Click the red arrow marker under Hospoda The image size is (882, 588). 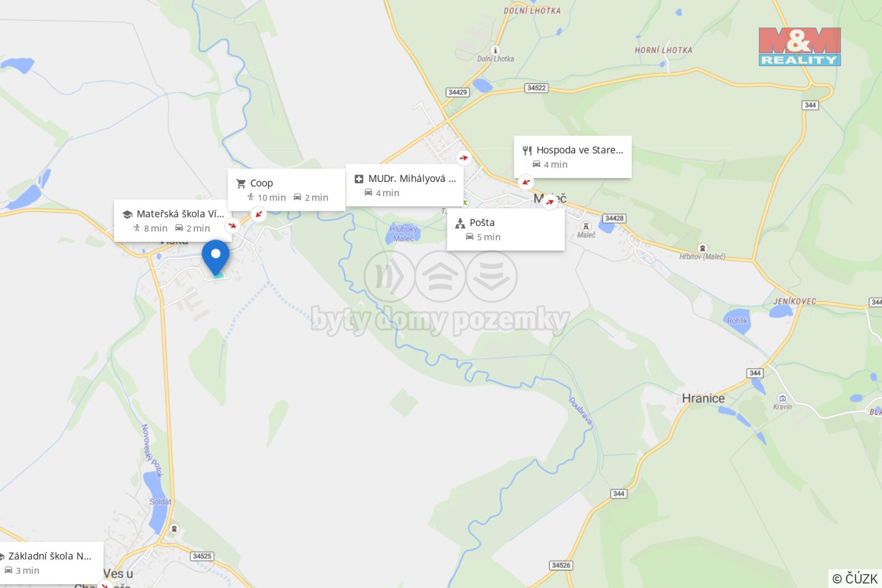(x=526, y=182)
